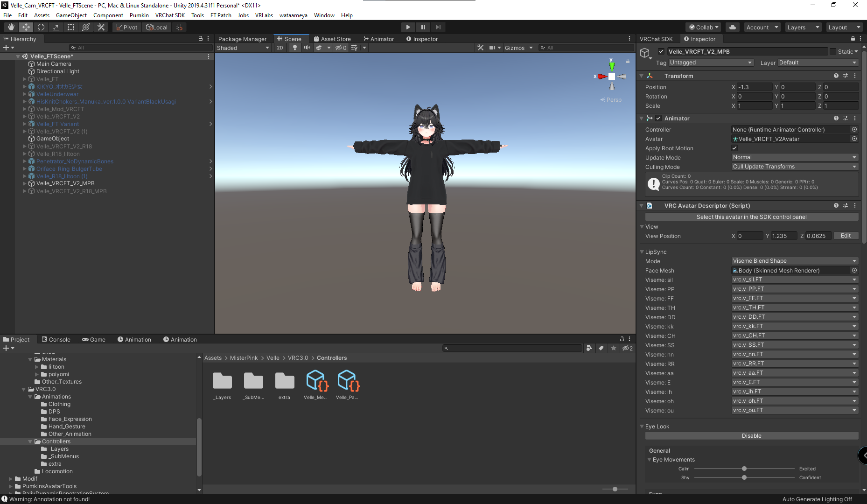Lock the Hierarchy panel
867x504 pixels.
[x=201, y=39]
